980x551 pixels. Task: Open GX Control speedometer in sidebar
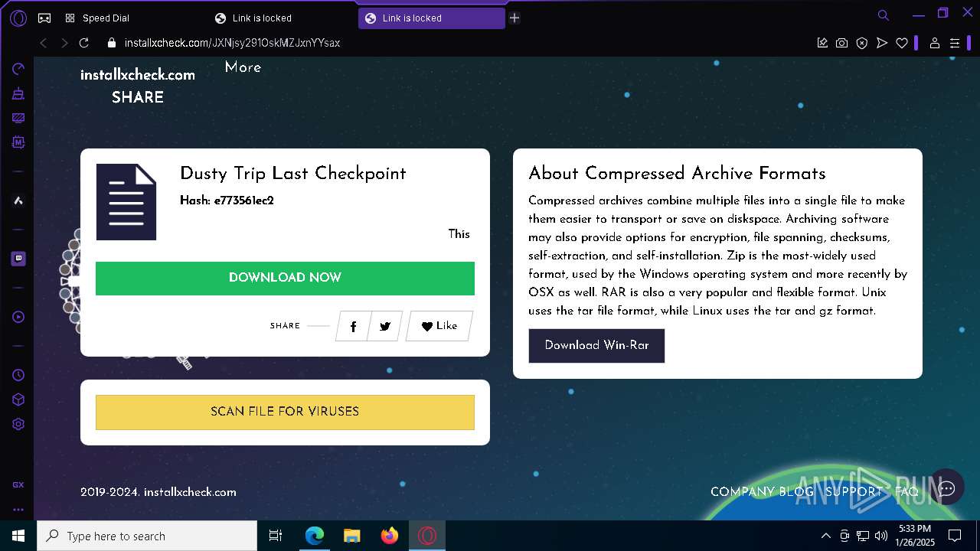click(18, 69)
